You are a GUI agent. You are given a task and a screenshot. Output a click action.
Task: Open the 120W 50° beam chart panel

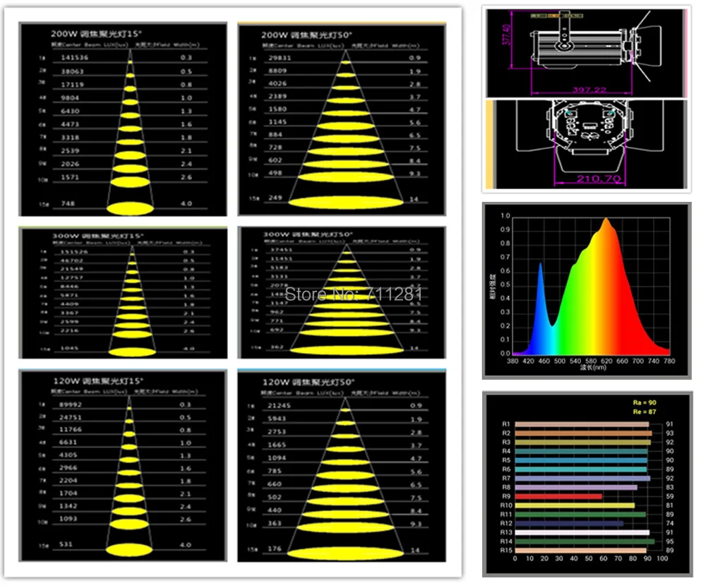(x=342, y=467)
